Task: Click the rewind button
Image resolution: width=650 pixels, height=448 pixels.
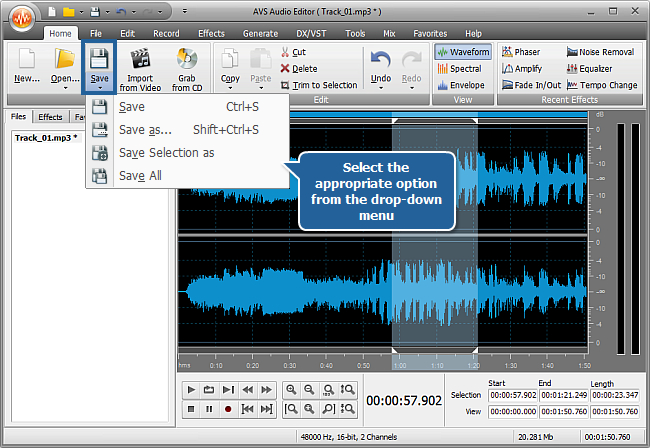Action: [x=248, y=390]
